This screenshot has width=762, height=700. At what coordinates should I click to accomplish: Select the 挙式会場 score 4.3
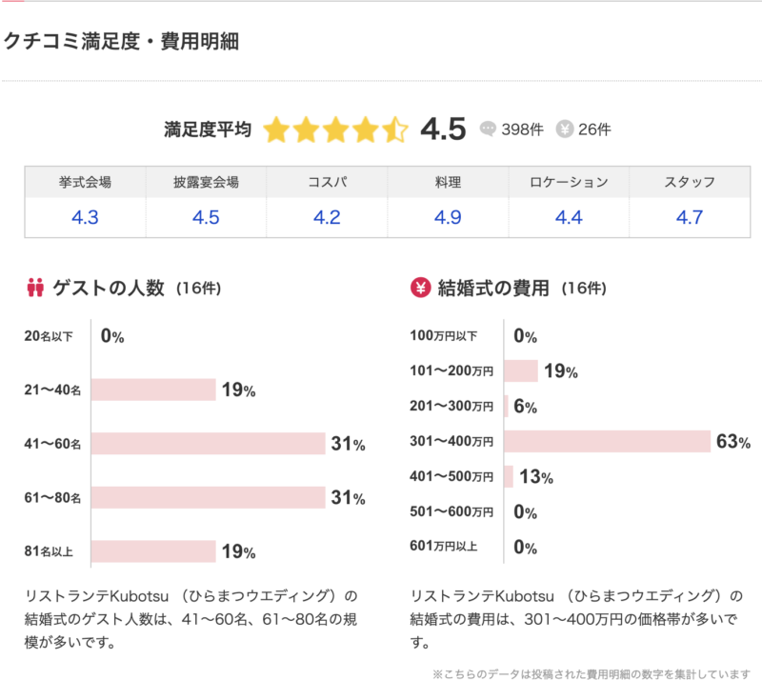click(85, 217)
